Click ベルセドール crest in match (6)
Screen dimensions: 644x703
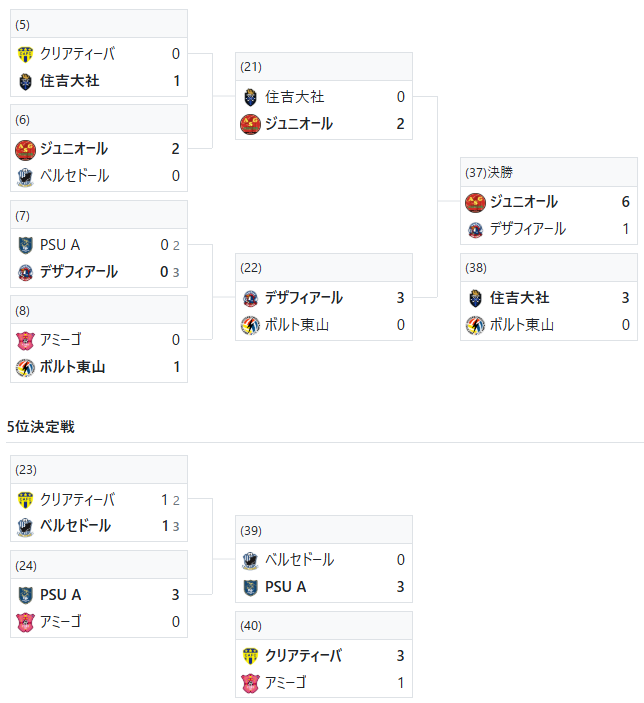pos(25,177)
